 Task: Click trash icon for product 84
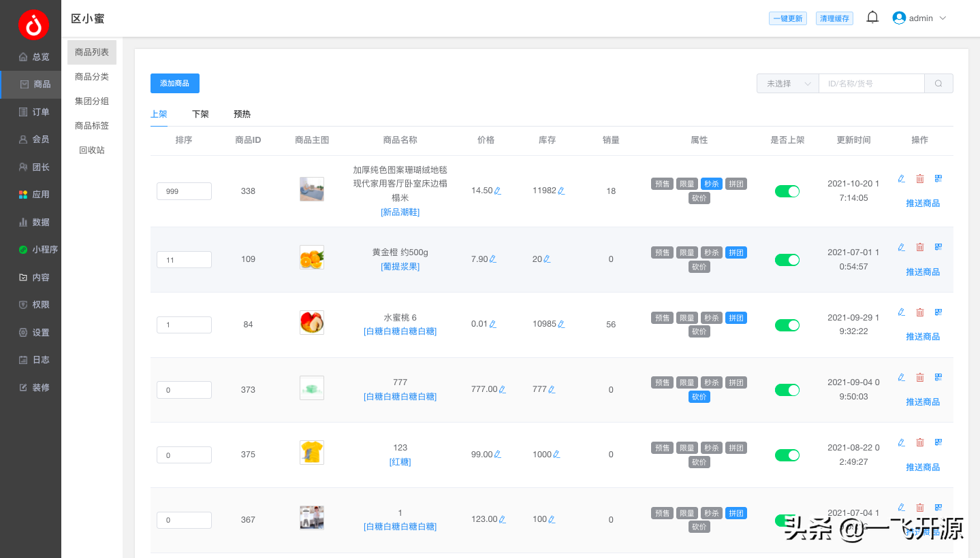(920, 312)
